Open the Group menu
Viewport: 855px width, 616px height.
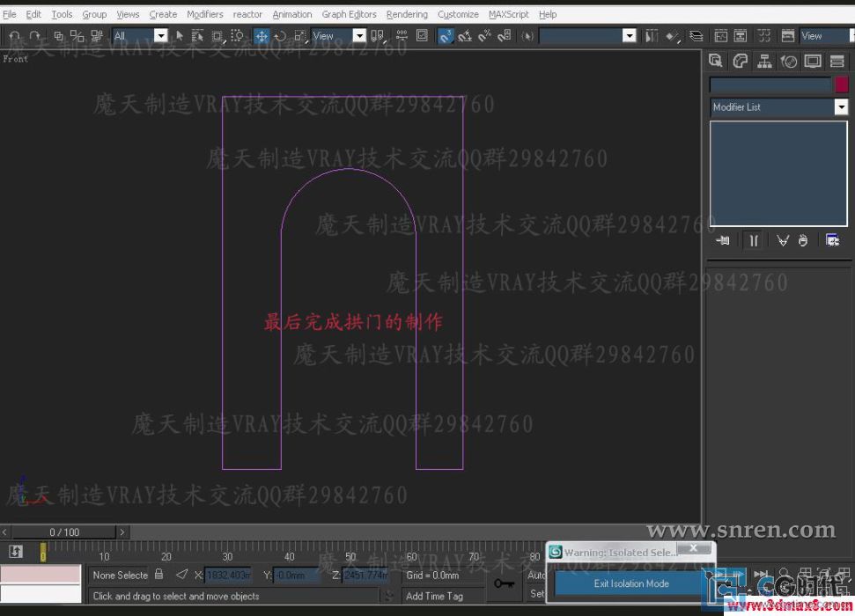[x=94, y=14]
